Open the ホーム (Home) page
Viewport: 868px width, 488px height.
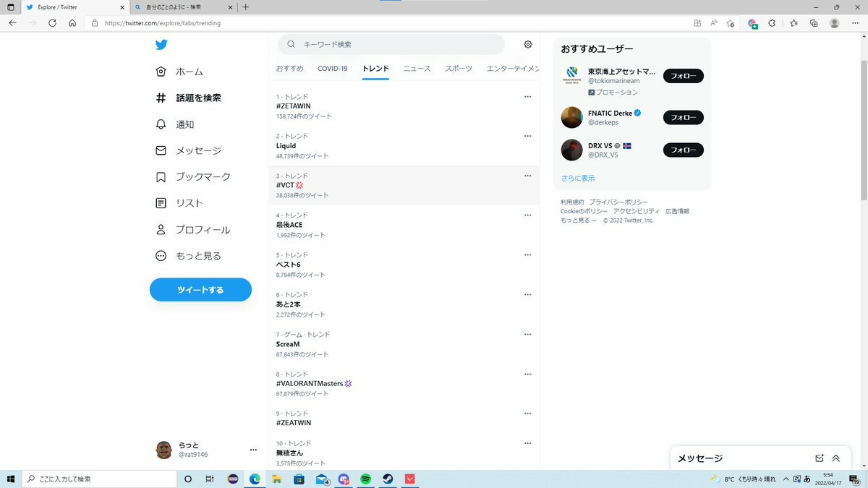[180, 72]
